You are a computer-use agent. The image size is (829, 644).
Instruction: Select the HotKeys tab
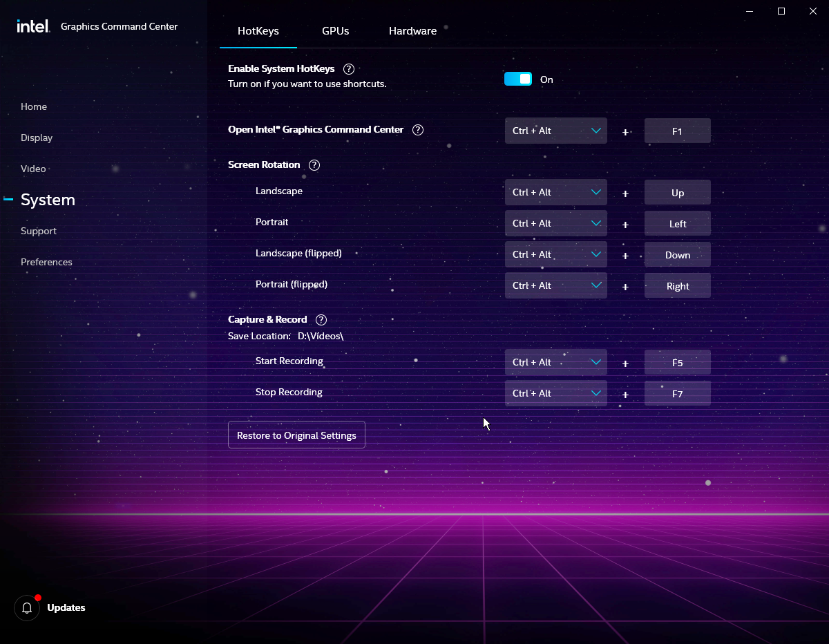pos(258,31)
